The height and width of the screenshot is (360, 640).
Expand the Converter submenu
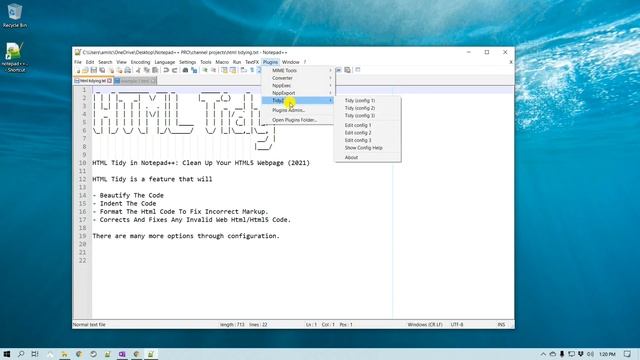pos(298,78)
